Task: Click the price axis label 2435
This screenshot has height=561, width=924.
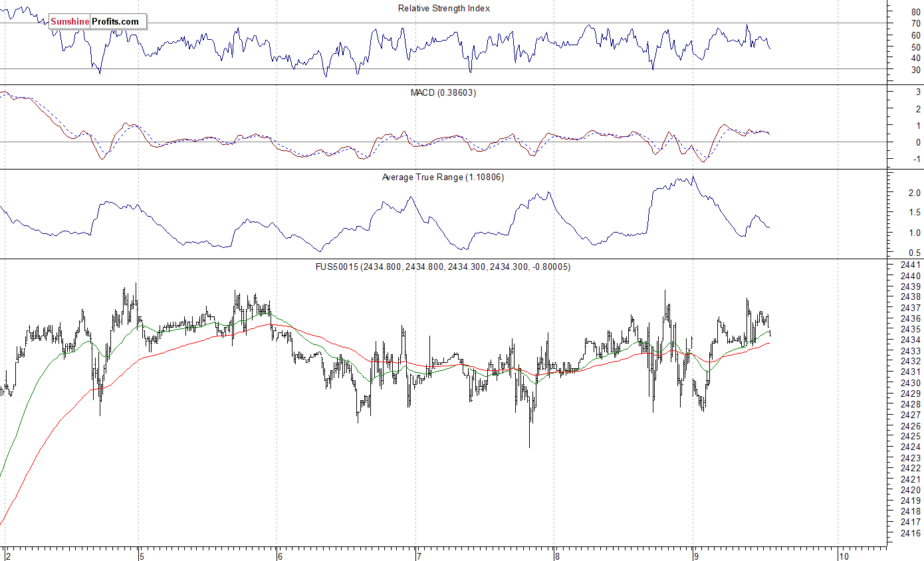Action: tap(911, 330)
